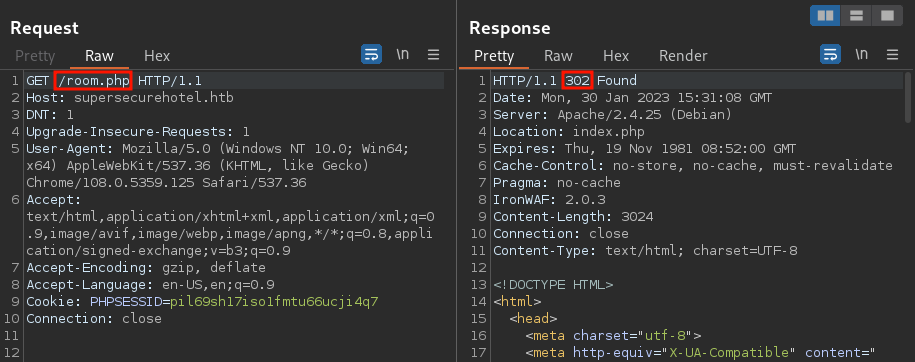
Task: Select combined tabbed view layout icon
Action: pyautogui.click(x=887, y=16)
